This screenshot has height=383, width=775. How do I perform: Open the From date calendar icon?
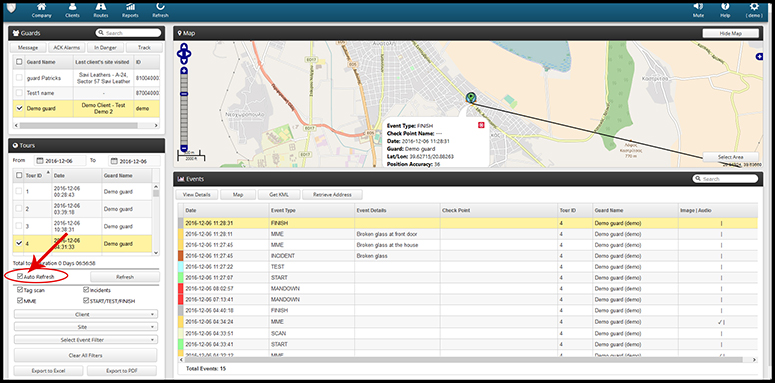(x=40, y=161)
